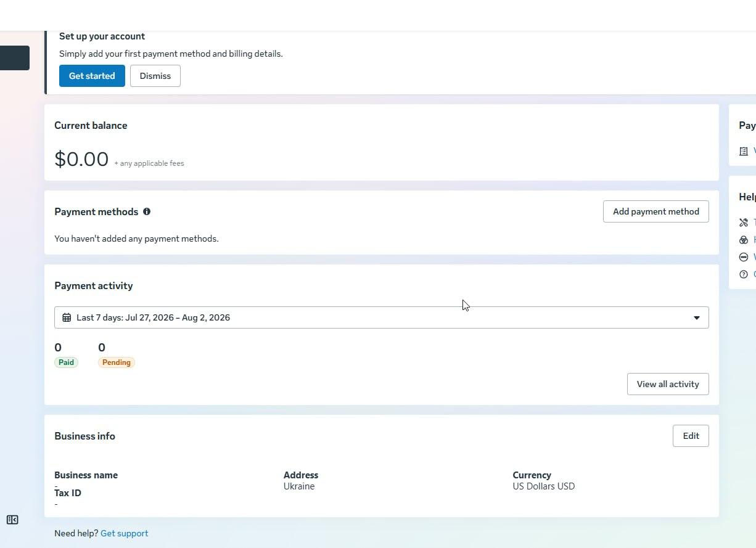Click the sidebar collapse panel icon at bottom left
This screenshot has width=756, height=548.
(x=12, y=520)
